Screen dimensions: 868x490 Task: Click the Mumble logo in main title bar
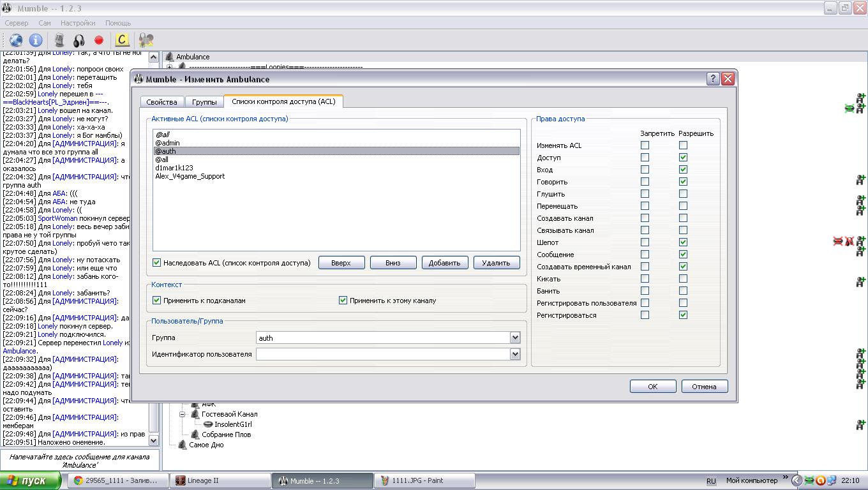tap(7, 8)
